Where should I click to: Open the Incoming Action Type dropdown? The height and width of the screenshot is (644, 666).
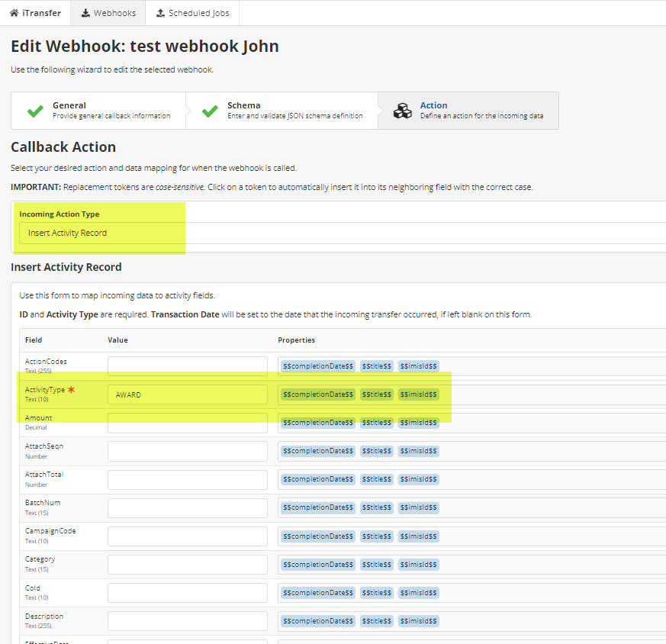pos(342,233)
